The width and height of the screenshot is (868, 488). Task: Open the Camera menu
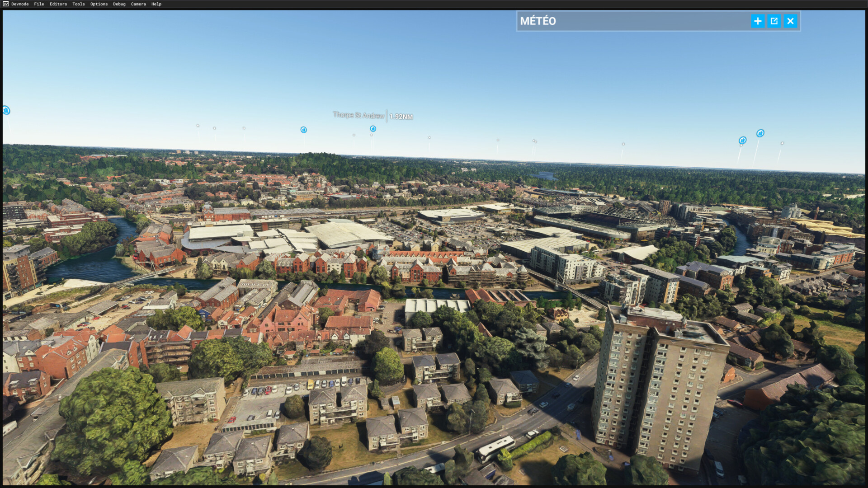[138, 4]
